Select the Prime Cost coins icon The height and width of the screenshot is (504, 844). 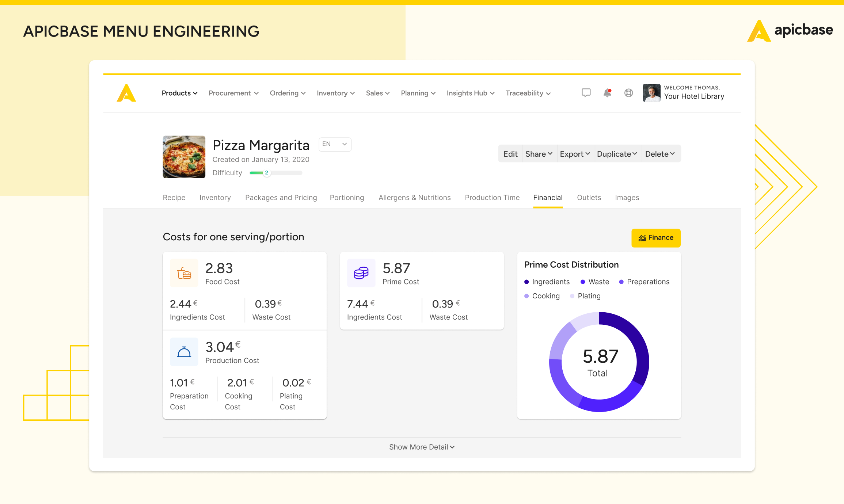click(361, 273)
